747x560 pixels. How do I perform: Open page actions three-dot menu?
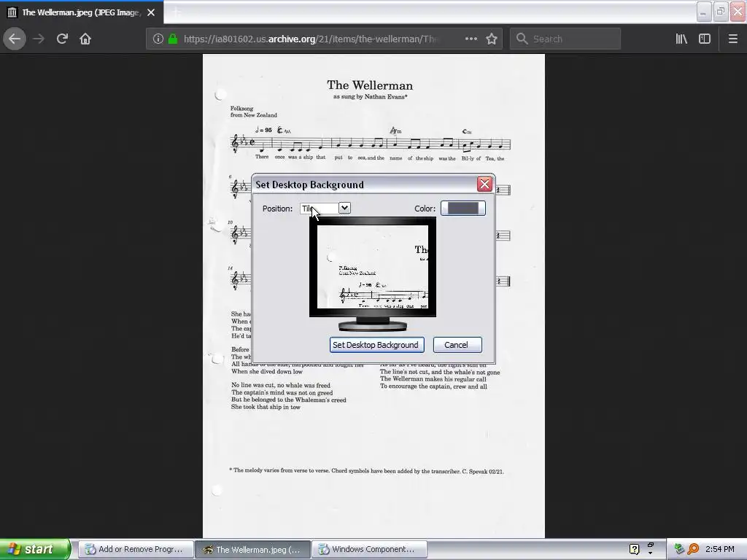point(471,39)
